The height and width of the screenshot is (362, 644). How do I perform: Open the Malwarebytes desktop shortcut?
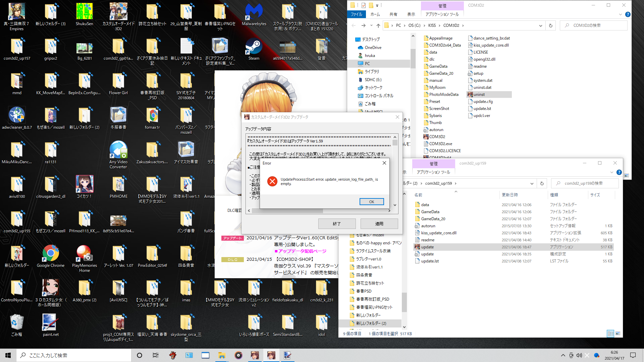click(254, 15)
